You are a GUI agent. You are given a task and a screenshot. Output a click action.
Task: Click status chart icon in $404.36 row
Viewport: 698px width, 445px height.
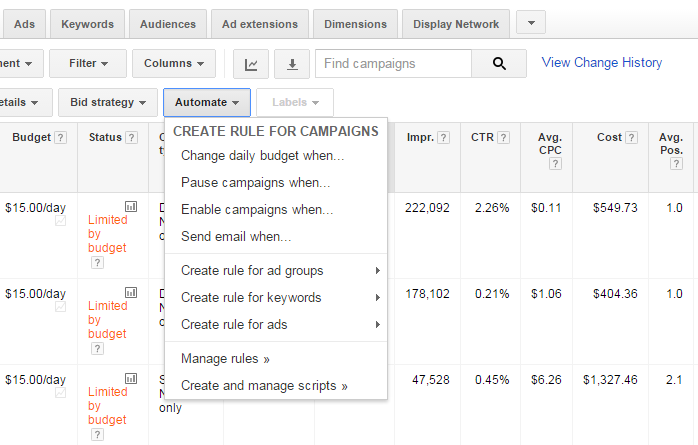[131, 292]
